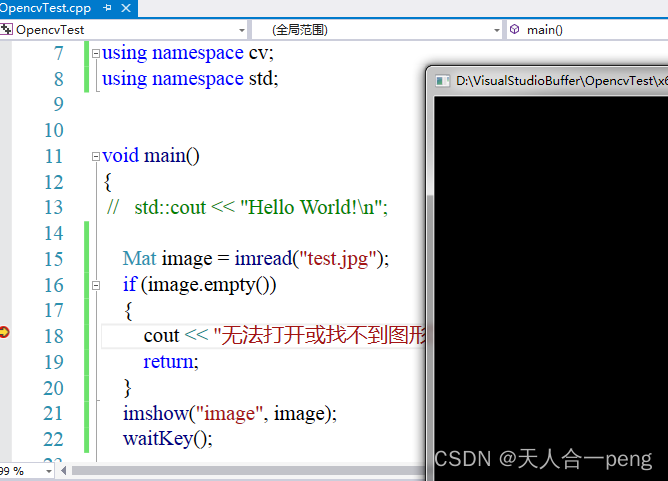Click the 'Mat' type keyword on line 15
The image size is (668, 481).
pyautogui.click(x=140, y=259)
